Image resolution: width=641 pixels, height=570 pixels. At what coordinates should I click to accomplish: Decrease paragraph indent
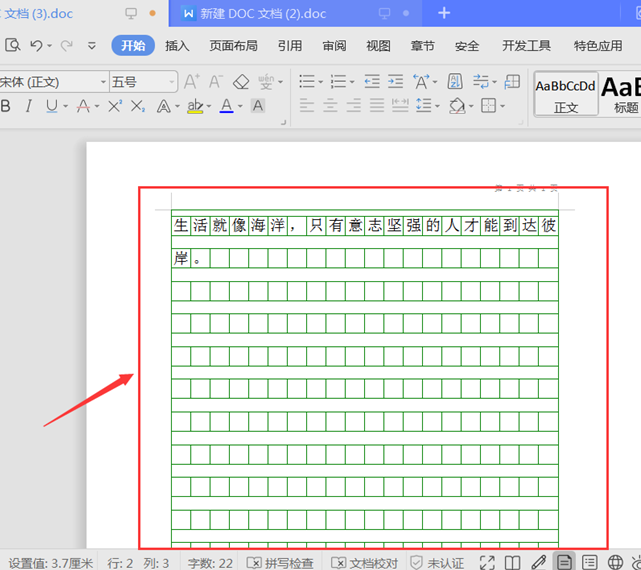coord(372,82)
